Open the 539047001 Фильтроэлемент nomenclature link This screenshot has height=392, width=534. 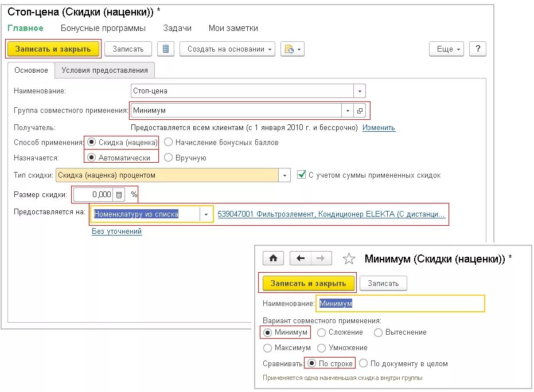(332, 214)
